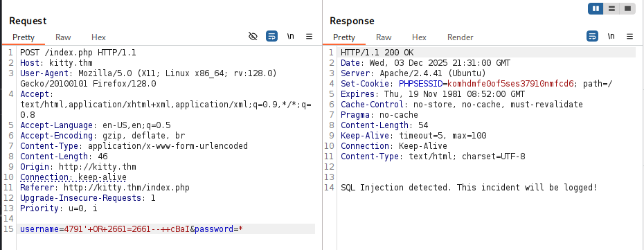Click the Response panel title
644x250 pixels.
coord(352,21)
